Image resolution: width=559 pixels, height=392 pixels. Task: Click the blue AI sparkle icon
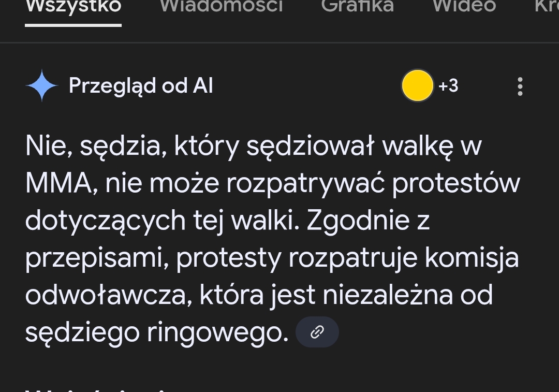[x=42, y=86]
